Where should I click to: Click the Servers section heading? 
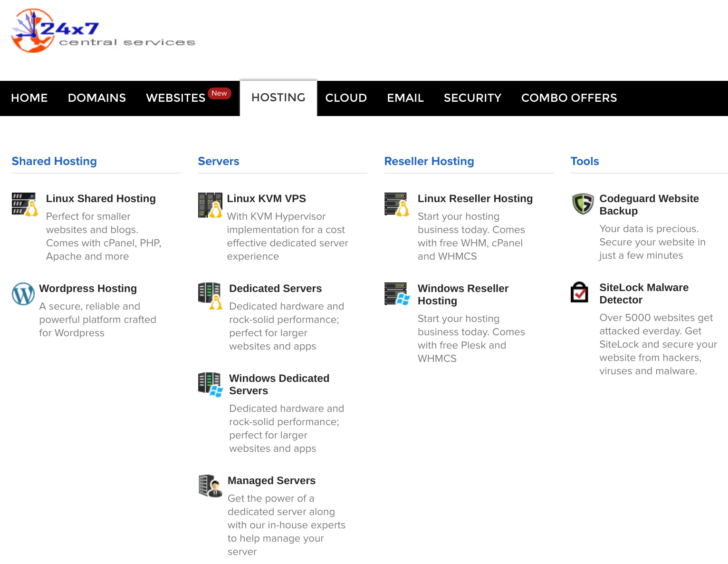(x=219, y=161)
